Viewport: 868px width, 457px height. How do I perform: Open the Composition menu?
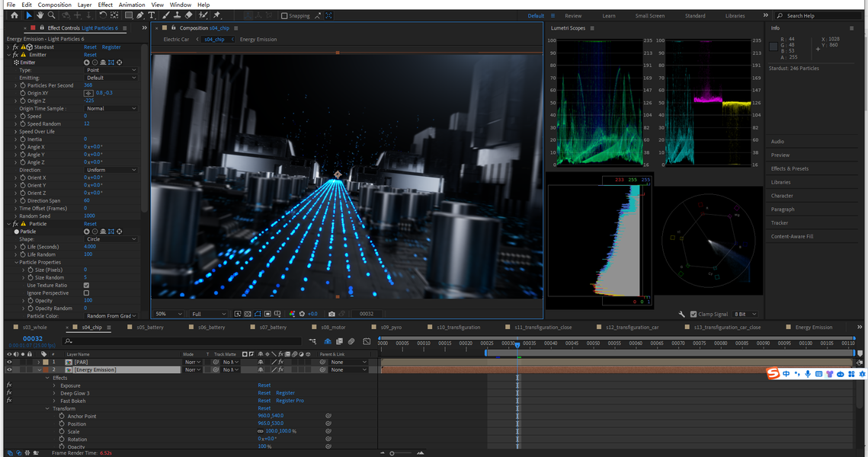(54, 5)
